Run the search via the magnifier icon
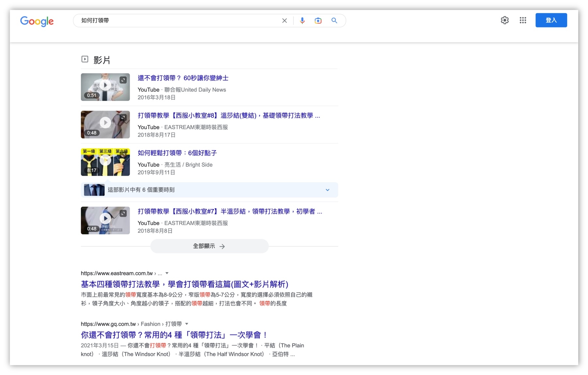 pos(334,20)
